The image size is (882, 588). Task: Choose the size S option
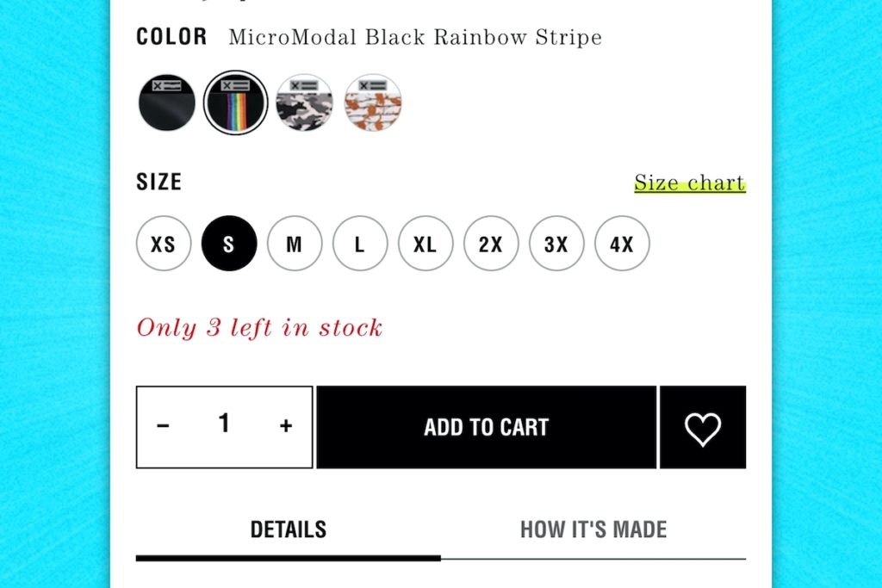228,244
